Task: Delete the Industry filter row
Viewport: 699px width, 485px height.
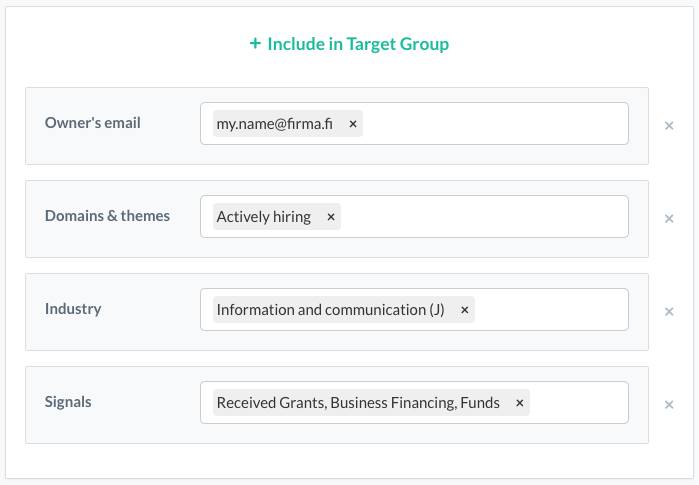Action: click(x=669, y=312)
